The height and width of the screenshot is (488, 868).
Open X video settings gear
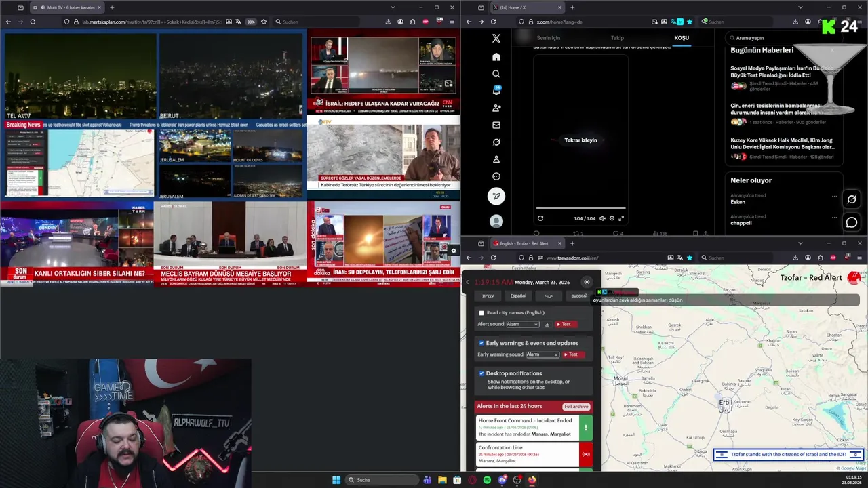(x=612, y=218)
